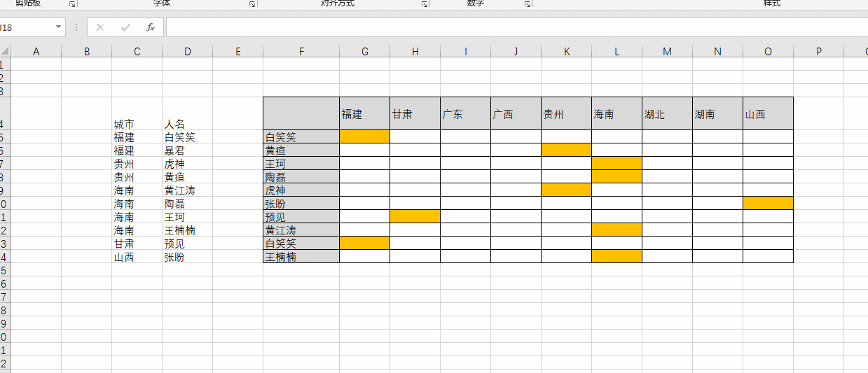Select the 海南 table header cell
The image size is (868, 373).
coord(616,113)
